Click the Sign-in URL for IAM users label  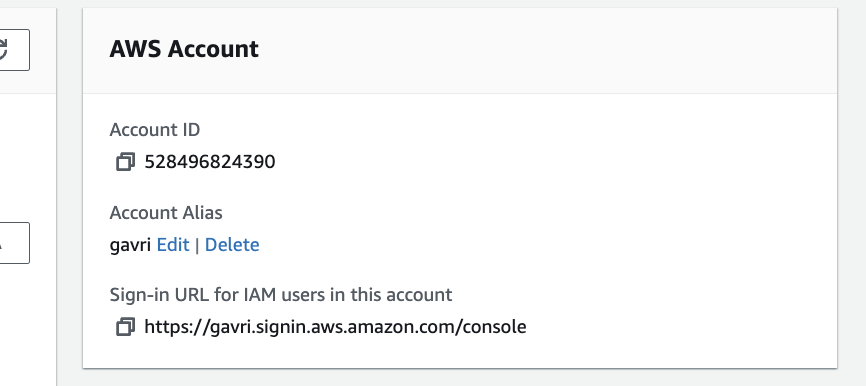click(281, 294)
